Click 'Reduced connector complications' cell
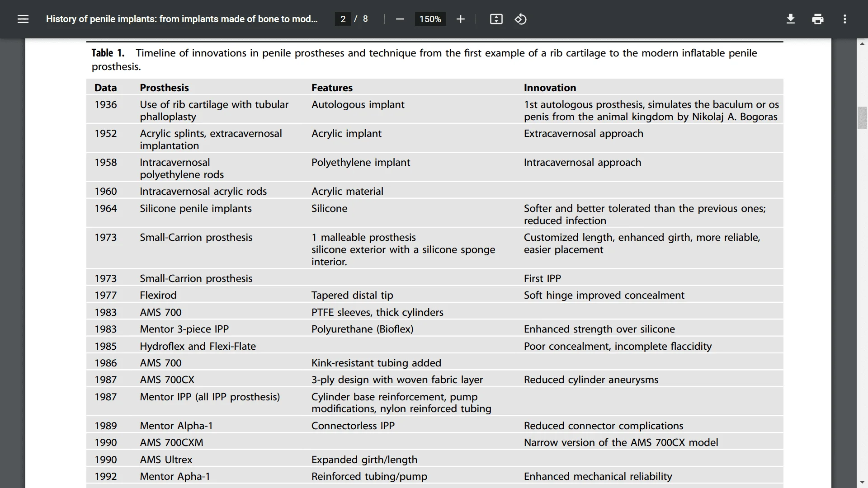The height and width of the screenshot is (488, 868). pos(603,426)
